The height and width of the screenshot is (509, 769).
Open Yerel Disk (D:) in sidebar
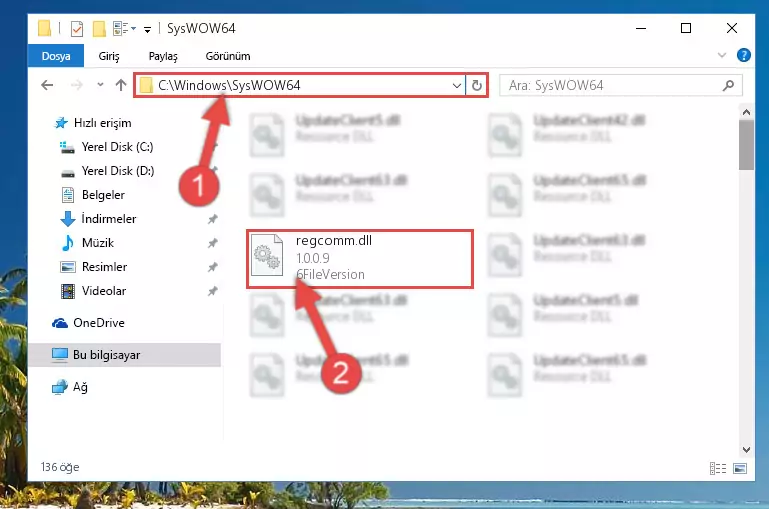coord(118,171)
